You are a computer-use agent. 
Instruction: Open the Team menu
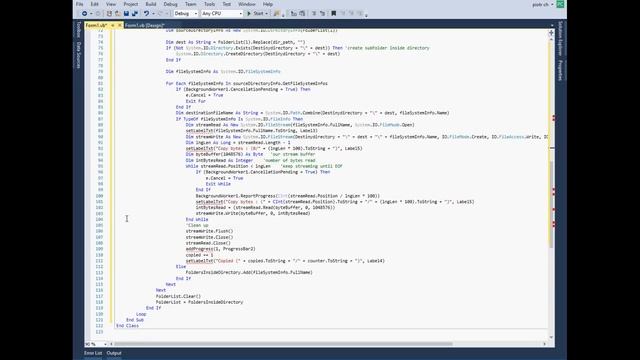191,4
